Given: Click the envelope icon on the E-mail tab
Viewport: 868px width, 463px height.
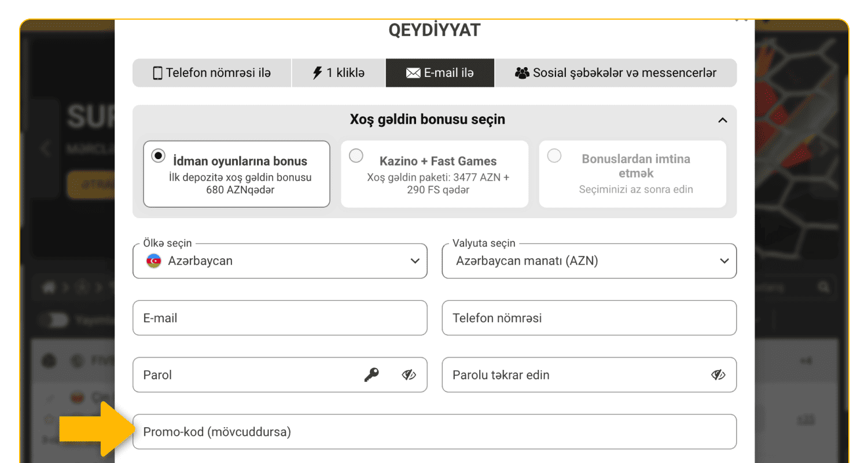Looking at the screenshot, I should pyautogui.click(x=413, y=72).
